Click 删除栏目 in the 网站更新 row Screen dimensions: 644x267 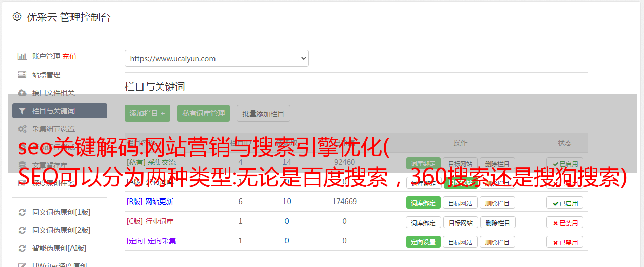point(497,203)
